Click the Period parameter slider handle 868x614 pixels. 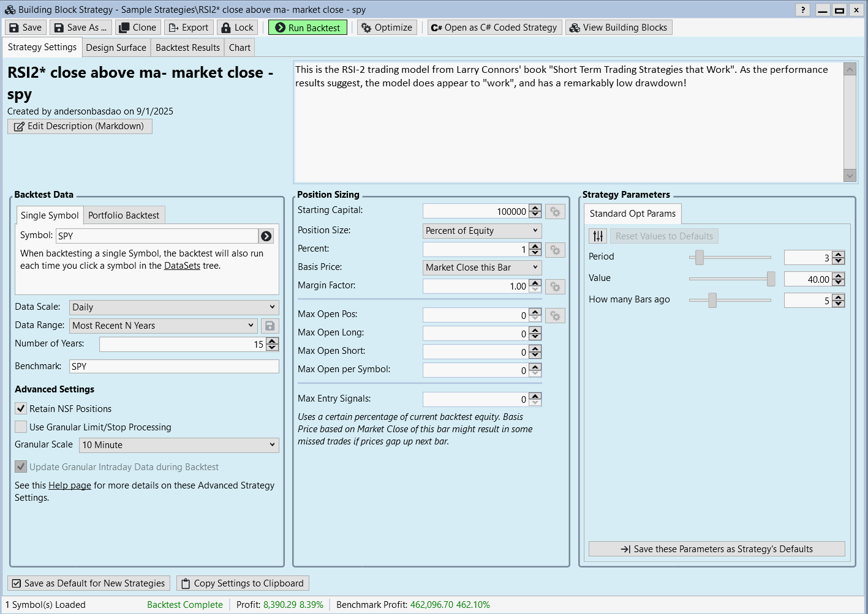[x=699, y=257]
